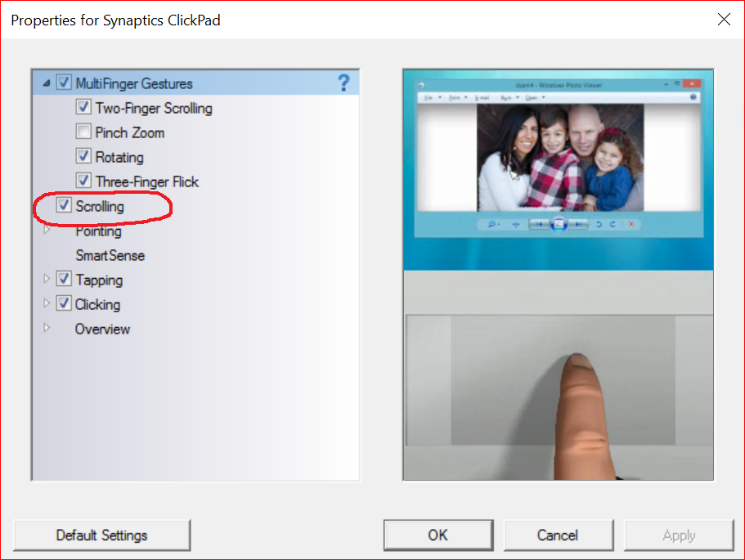
Task: Click the previous image arrow in photo viewer
Action: pyautogui.click(x=539, y=223)
